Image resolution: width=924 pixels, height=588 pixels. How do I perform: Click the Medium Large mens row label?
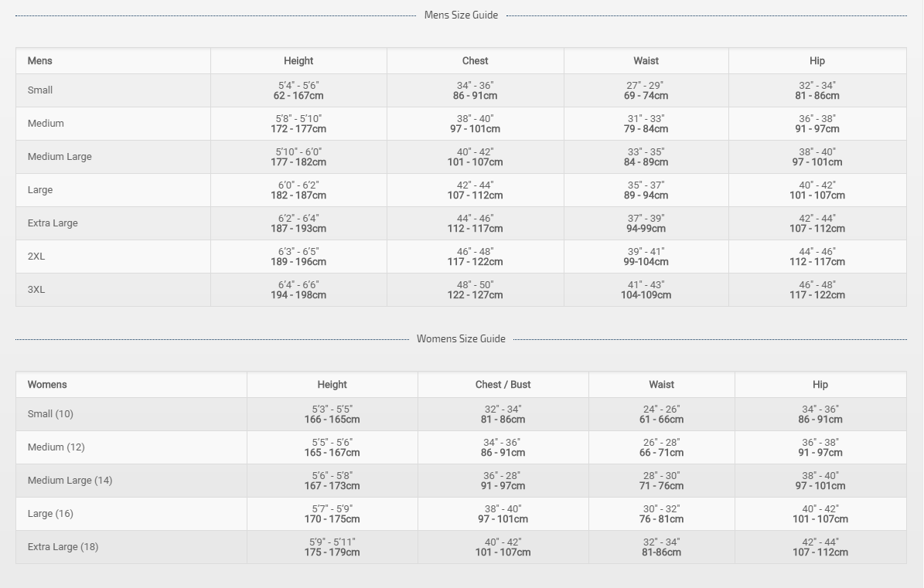point(60,157)
